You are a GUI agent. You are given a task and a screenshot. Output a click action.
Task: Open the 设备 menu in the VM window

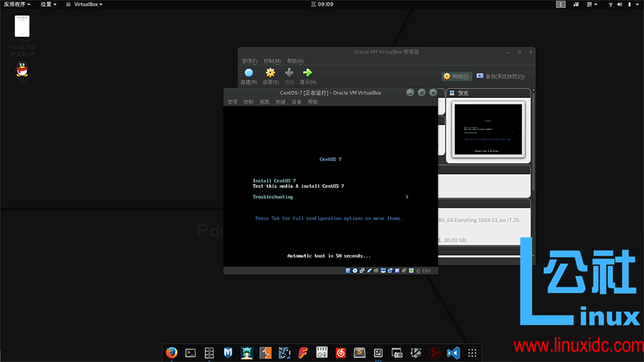(296, 102)
